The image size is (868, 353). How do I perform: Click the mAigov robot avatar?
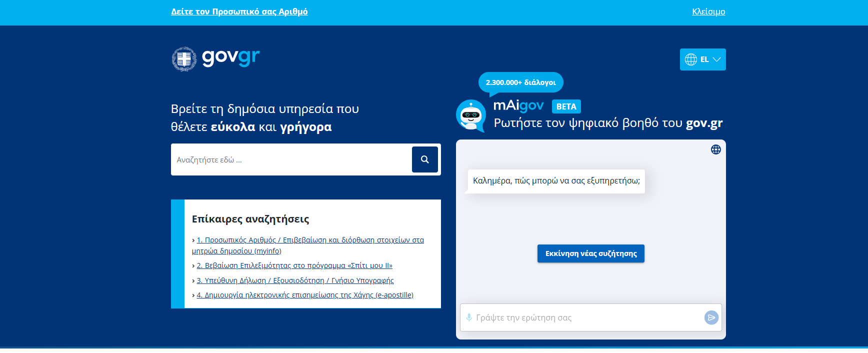click(x=471, y=115)
